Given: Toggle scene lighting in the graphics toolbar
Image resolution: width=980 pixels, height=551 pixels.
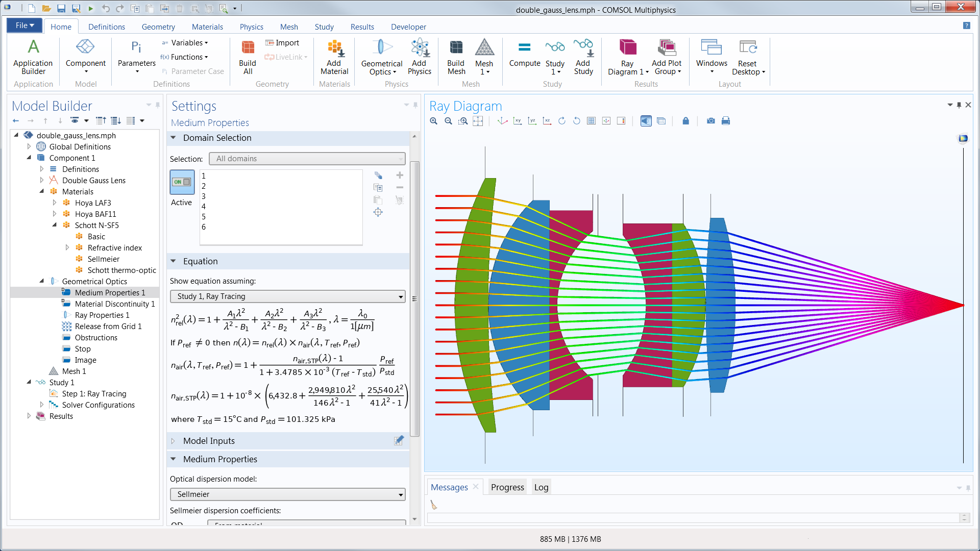Looking at the screenshot, I should click(646, 121).
